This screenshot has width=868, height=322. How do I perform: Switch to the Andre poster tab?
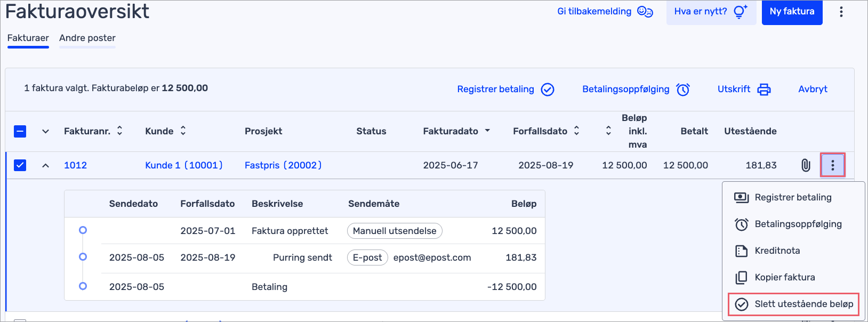click(87, 38)
